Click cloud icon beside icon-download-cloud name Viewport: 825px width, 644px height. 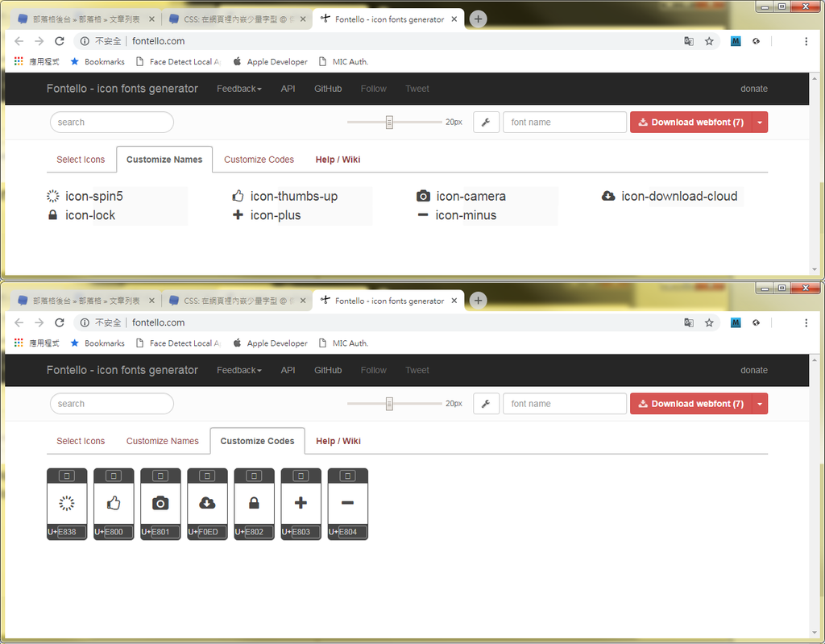tap(608, 197)
